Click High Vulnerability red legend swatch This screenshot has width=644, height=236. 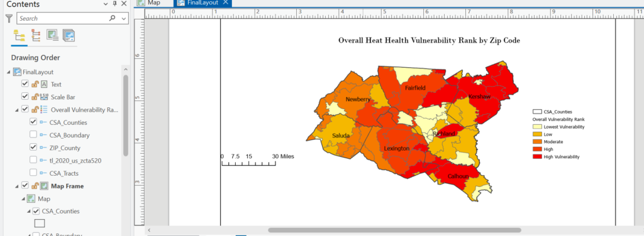pyautogui.click(x=537, y=156)
